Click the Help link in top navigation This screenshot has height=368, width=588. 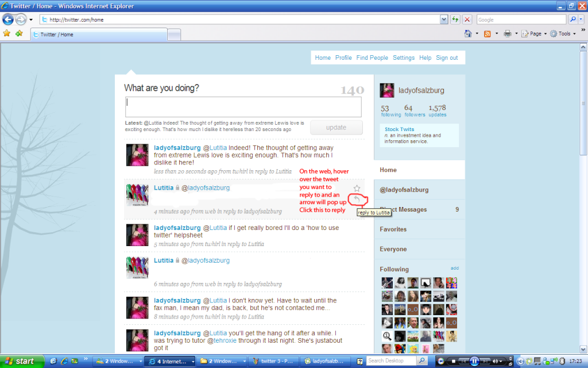coord(425,58)
